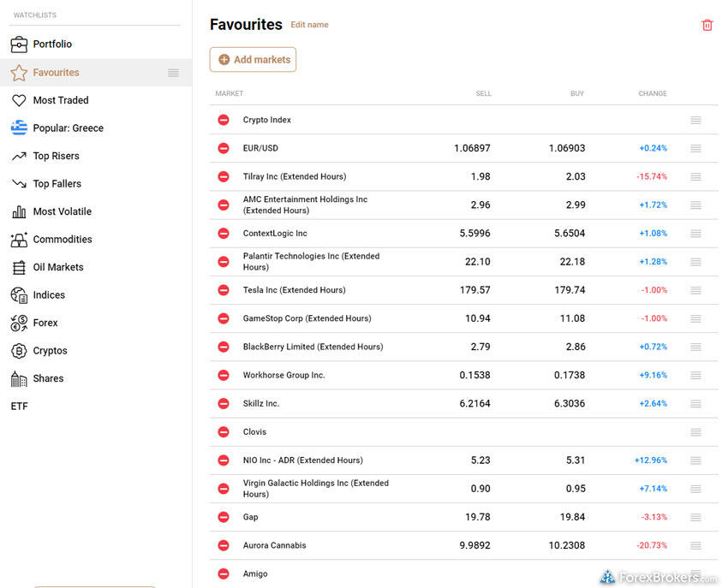The height and width of the screenshot is (588, 722).
Task: Open the Portfolio watchlist
Action: click(x=52, y=45)
